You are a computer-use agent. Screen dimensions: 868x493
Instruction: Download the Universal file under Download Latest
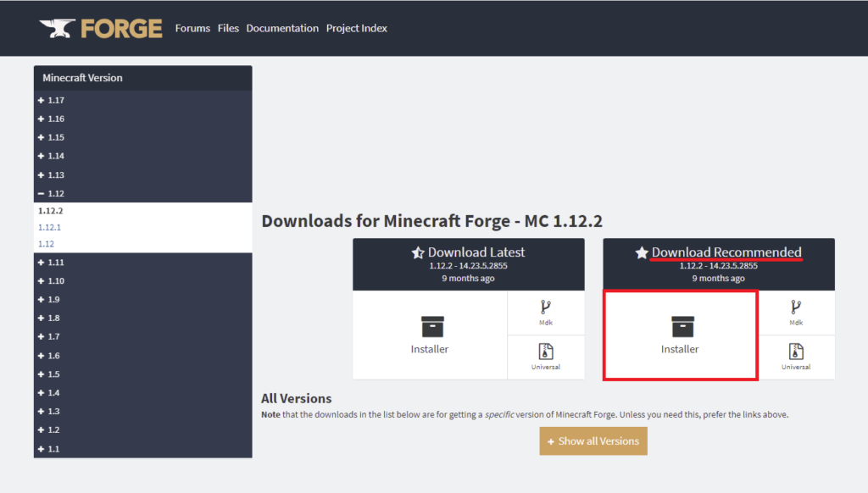click(546, 357)
